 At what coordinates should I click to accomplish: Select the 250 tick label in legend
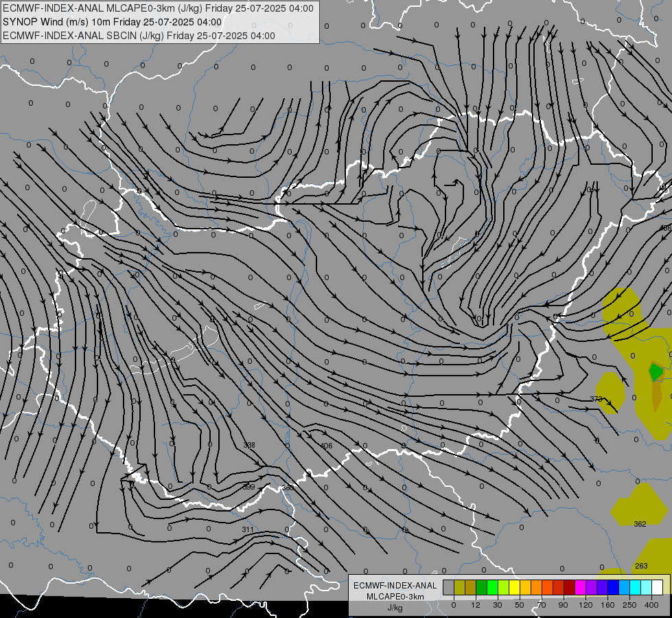tap(629, 605)
